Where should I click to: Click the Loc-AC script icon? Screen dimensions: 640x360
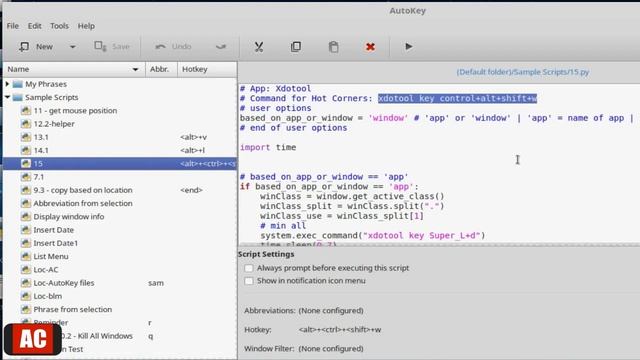click(x=26, y=269)
